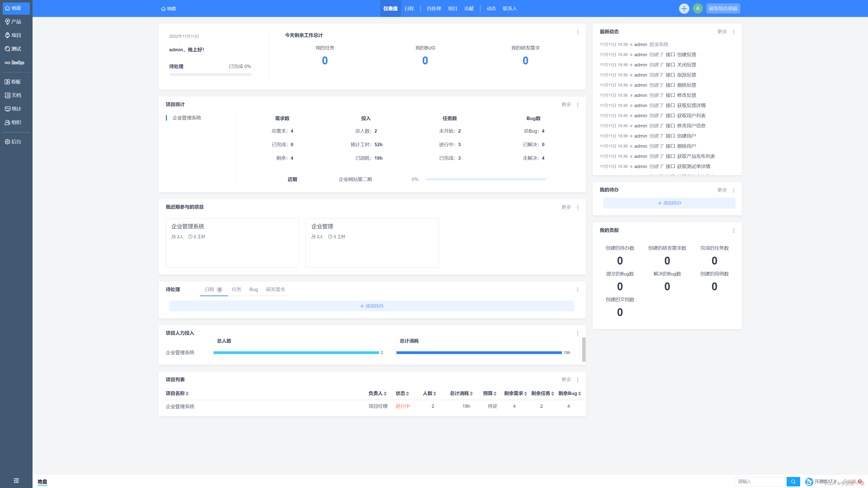
Task: Click 更多 link in 项目统计 block
Action: click(566, 105)
